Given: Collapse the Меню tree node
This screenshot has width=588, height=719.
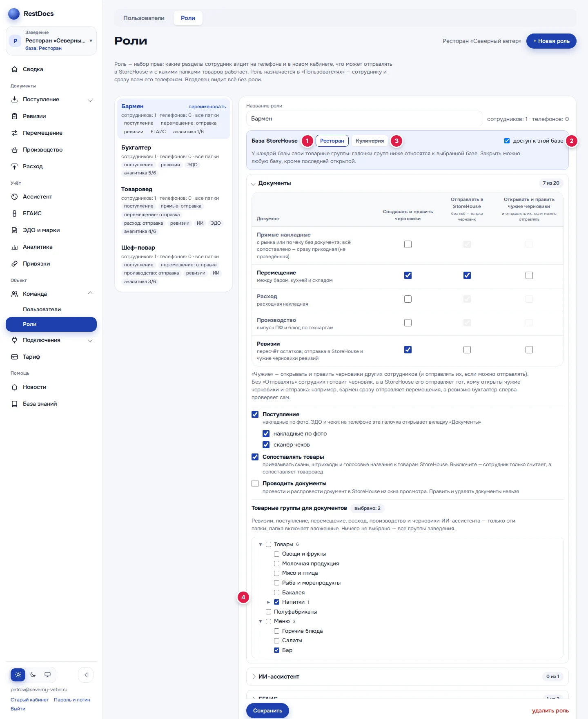Looking at the screenshot, I should pos(261,621).
